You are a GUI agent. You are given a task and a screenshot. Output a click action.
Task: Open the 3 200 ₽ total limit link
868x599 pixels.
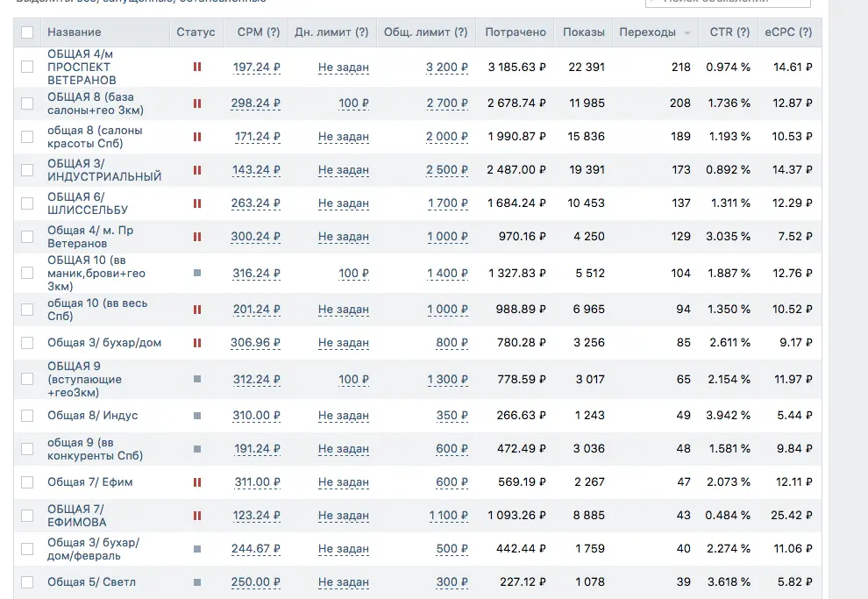coord(447,68)
